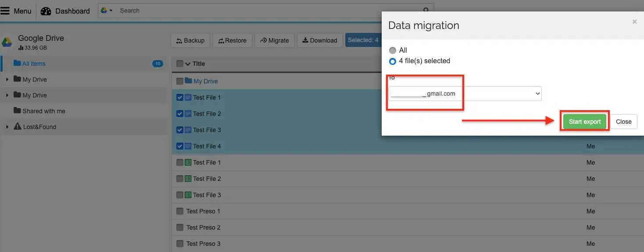644x252 pixels.
Task: Click the My Drive folder icon in file list
Action: pyautogui.click(x=189, y=81)
